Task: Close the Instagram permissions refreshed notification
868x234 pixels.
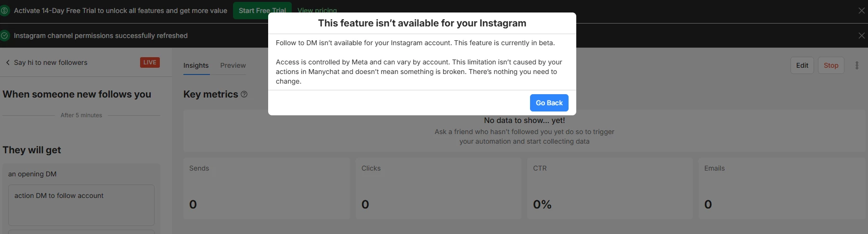Action: click(x=861, y=36)
